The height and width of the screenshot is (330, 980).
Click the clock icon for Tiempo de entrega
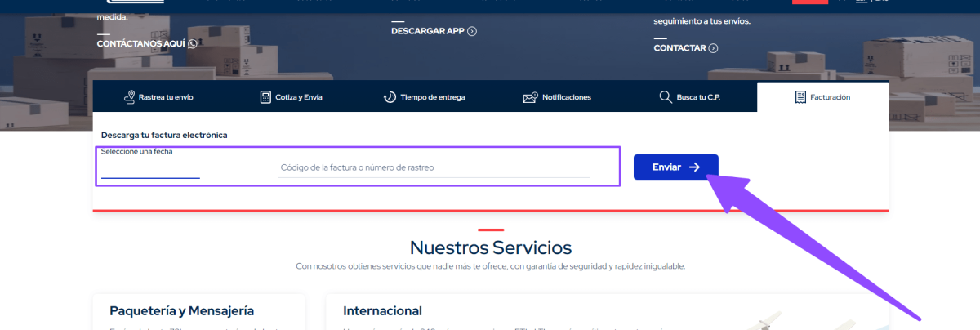pos(390,97)
